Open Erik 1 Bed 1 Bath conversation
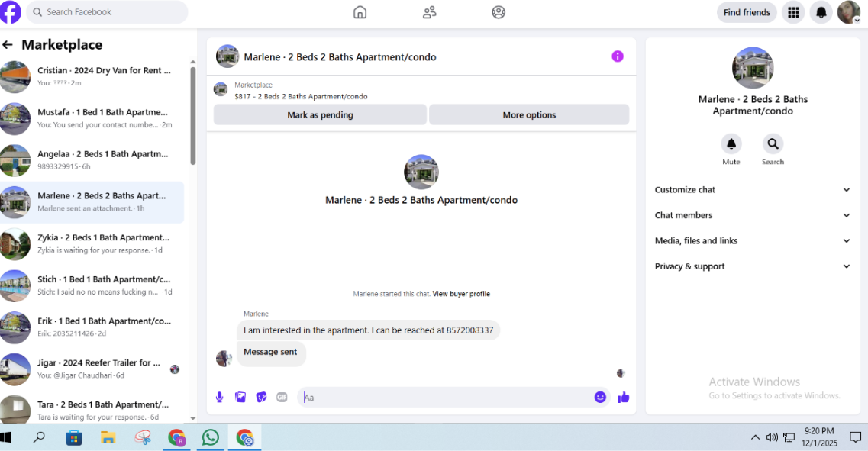 [92, 327]
